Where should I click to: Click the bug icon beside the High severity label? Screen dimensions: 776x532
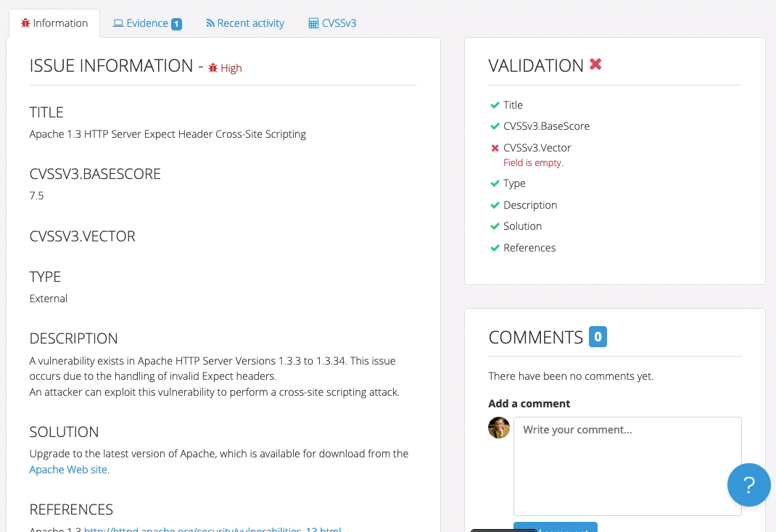click(211, 67)
